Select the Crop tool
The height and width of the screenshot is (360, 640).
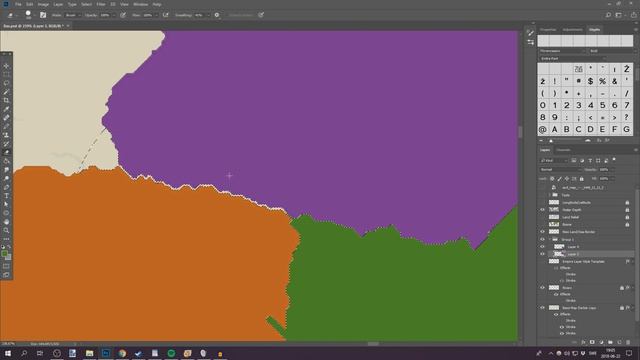6,100
